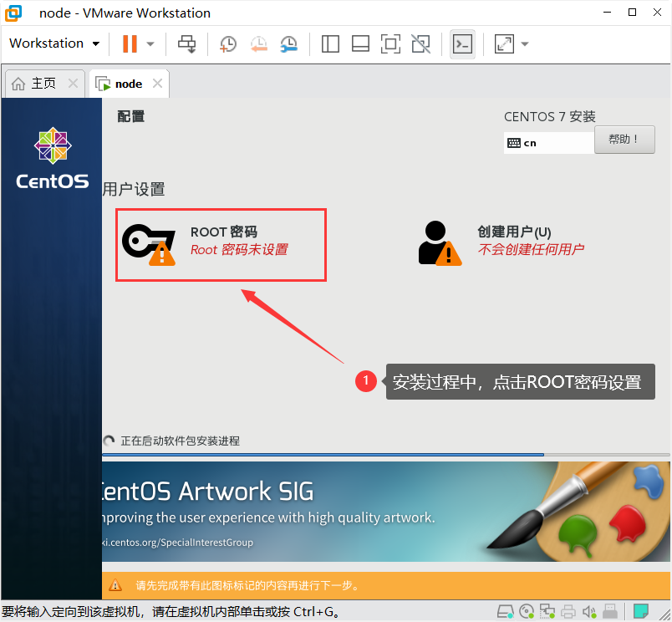This screenshot has height=622, width=672.
Task: Open the Snapshot Manager
Action: pyautogui.click(x=289, y=43)
